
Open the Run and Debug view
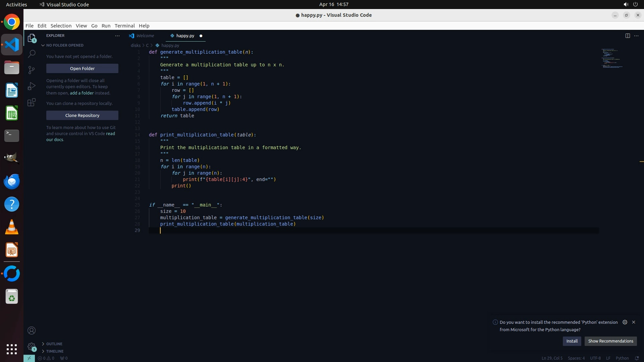coord(32,86)
